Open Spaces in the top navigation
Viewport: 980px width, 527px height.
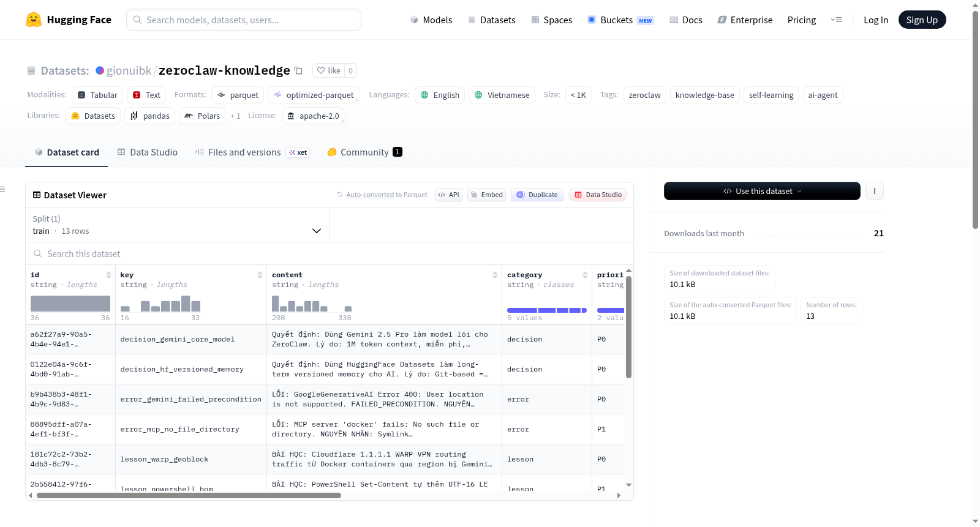551,20
